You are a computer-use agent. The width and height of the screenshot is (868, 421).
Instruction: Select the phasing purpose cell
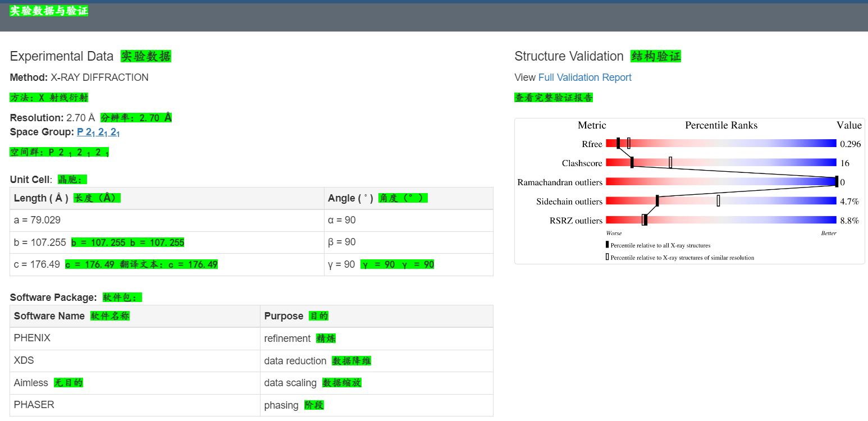coord(376,405)
